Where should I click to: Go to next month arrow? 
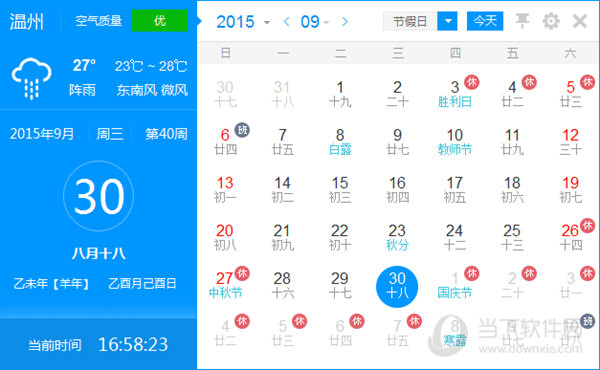pyautogui.click(x=345, y=21)
